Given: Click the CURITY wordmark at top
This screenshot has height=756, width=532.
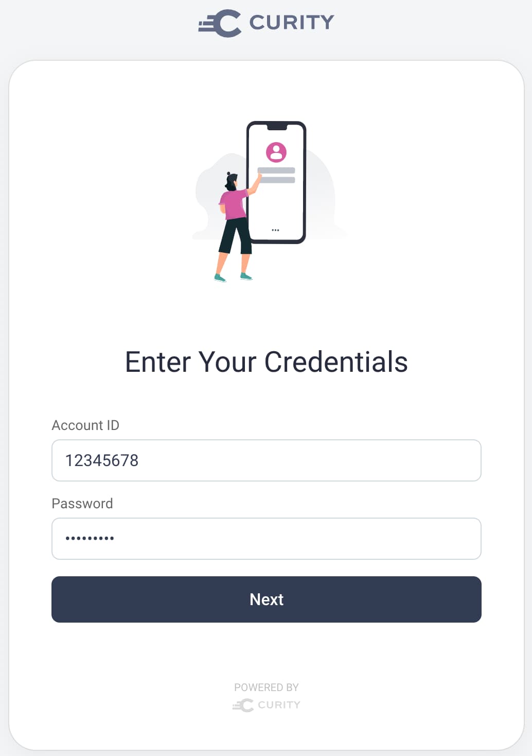Looking at the screenshot, I should pos(292,23).
